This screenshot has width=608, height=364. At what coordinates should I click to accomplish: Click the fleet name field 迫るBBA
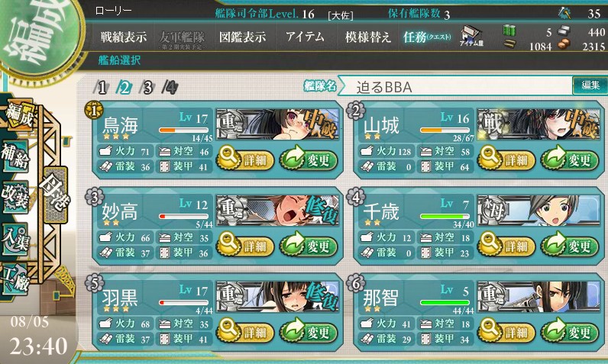coord(457,87)
